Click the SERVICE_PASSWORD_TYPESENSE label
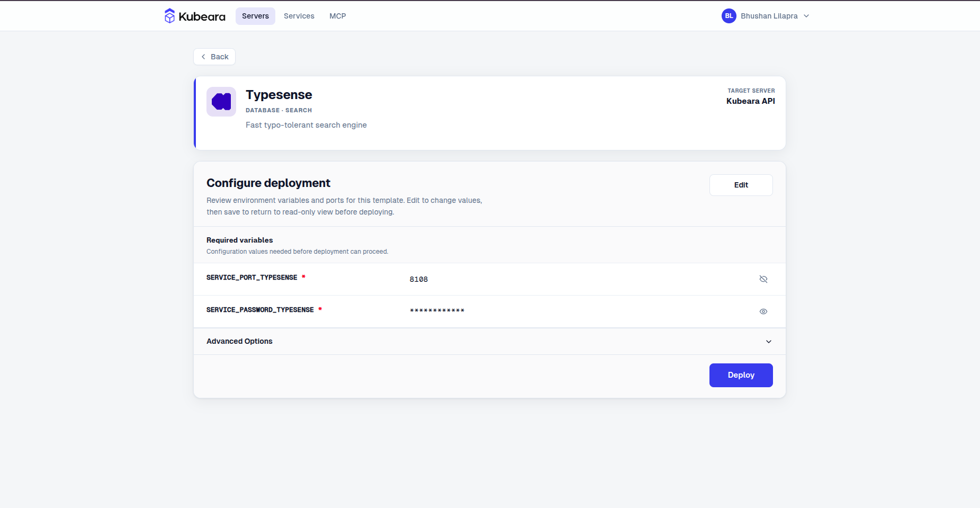This screenshot has height=508, width=980. coord(260,310)
